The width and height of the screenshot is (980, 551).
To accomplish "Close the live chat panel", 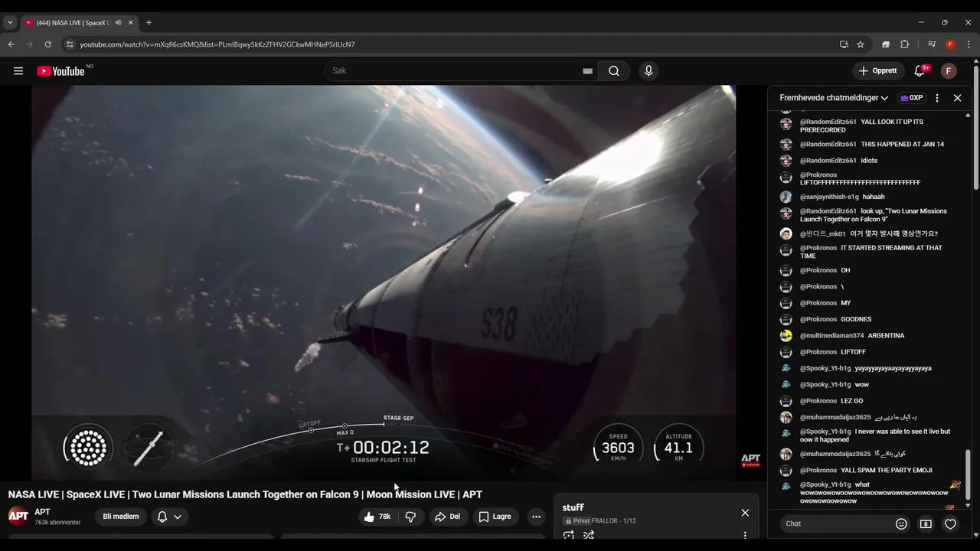I will (x=957, y=98).
